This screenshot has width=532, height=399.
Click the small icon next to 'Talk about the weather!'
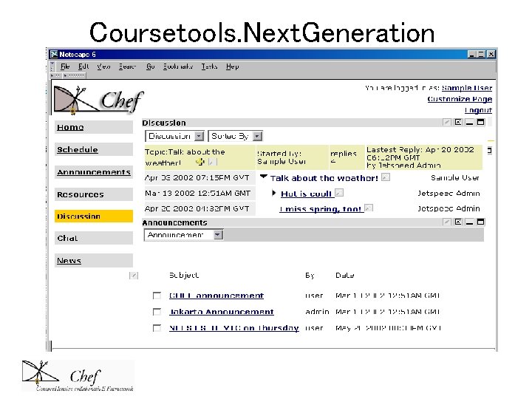[386, 177]
